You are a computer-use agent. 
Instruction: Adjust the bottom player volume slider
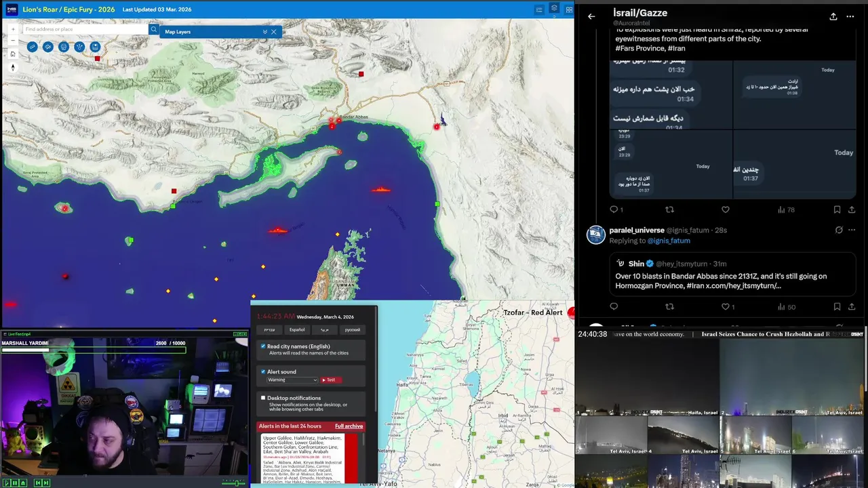tap(234, 483)
